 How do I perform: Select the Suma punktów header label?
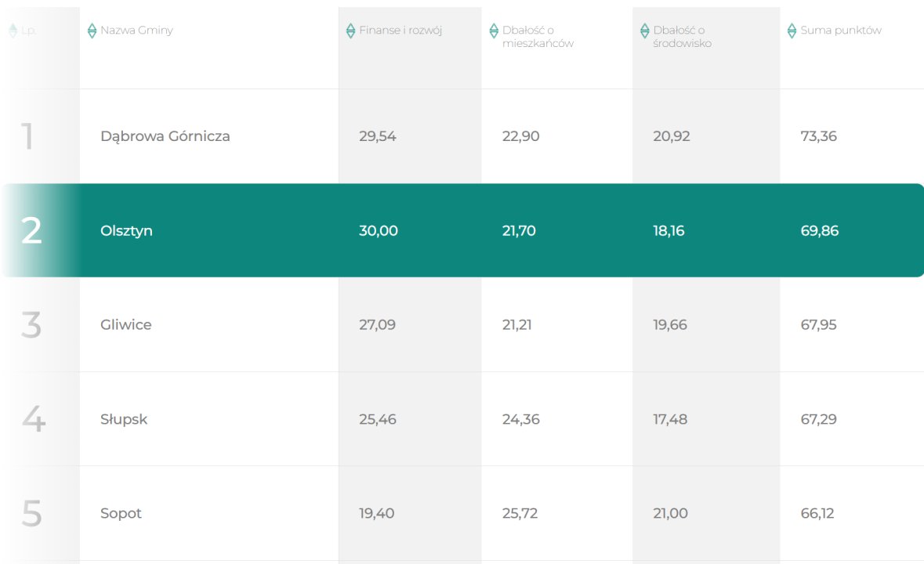point(841,30)
